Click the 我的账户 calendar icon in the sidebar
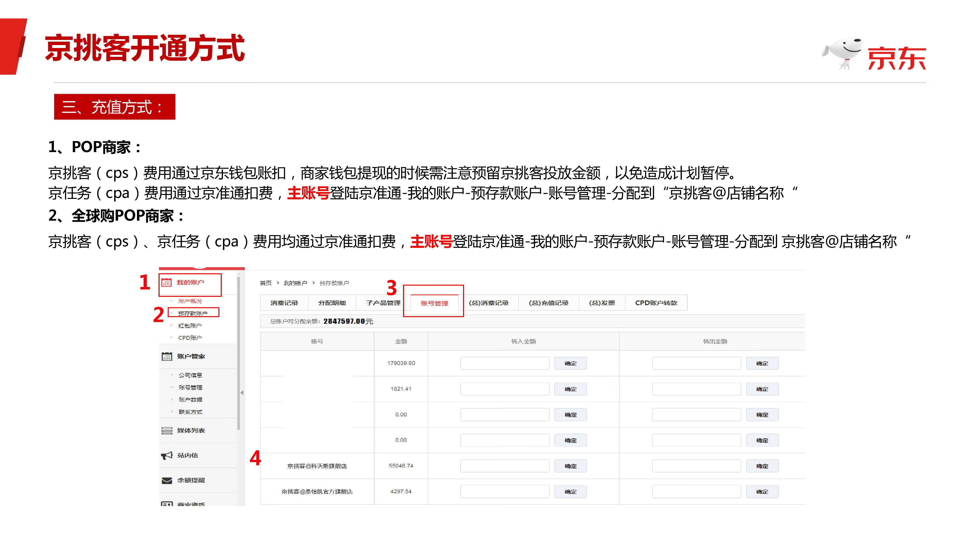980x551 pixels. 166,283
